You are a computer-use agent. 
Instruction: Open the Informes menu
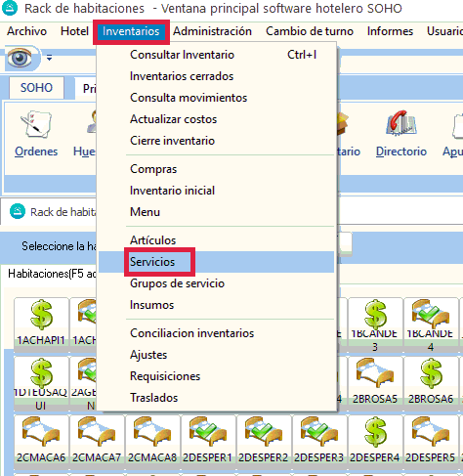point(390,31)
